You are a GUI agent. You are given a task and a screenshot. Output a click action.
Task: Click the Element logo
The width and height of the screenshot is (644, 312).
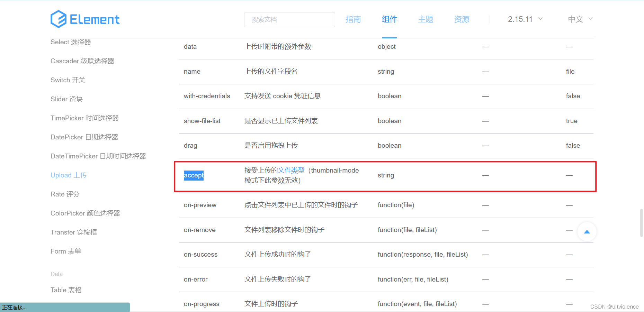click(x=85, y=19)
